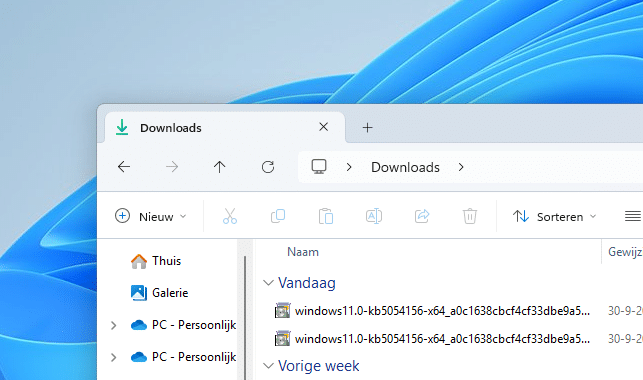Go back with the left arrow
This screenshot has width=643, height=380.
(124, 167)
